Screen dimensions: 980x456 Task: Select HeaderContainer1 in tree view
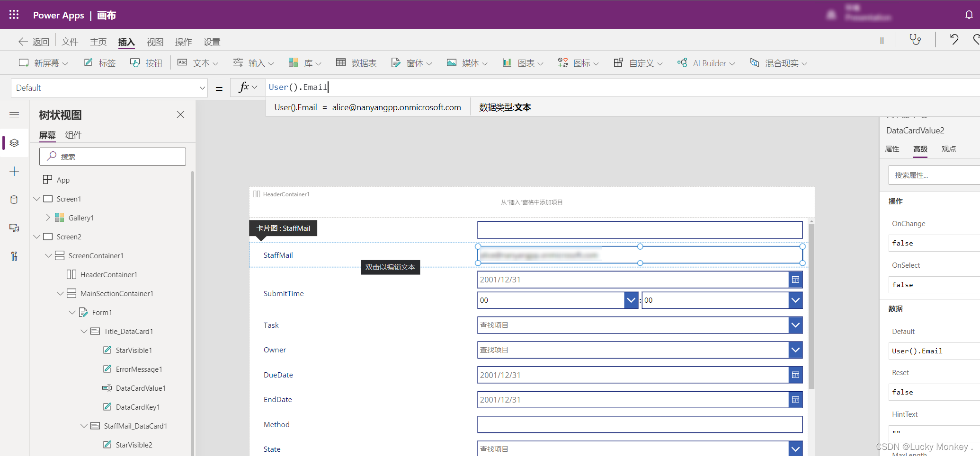tap(108, 274)
